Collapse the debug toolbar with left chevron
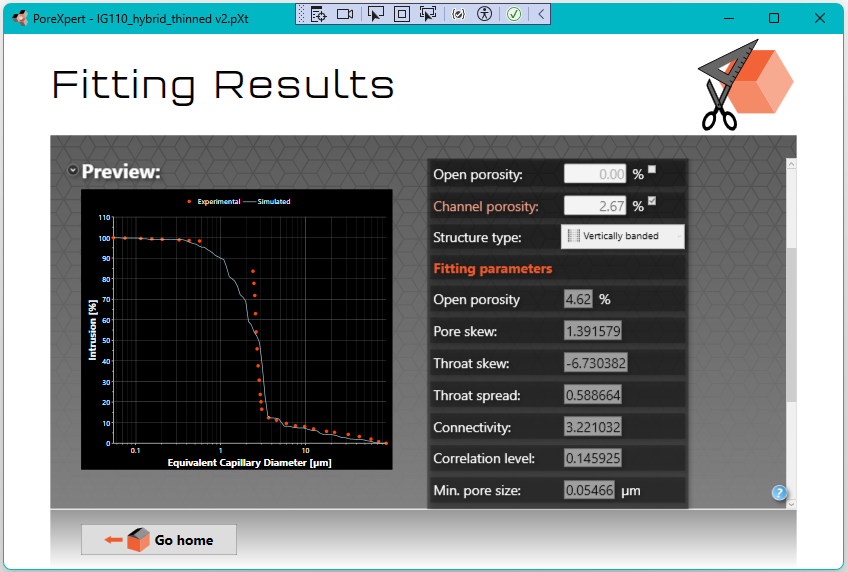Screen dimensions: 848x572 540,14
